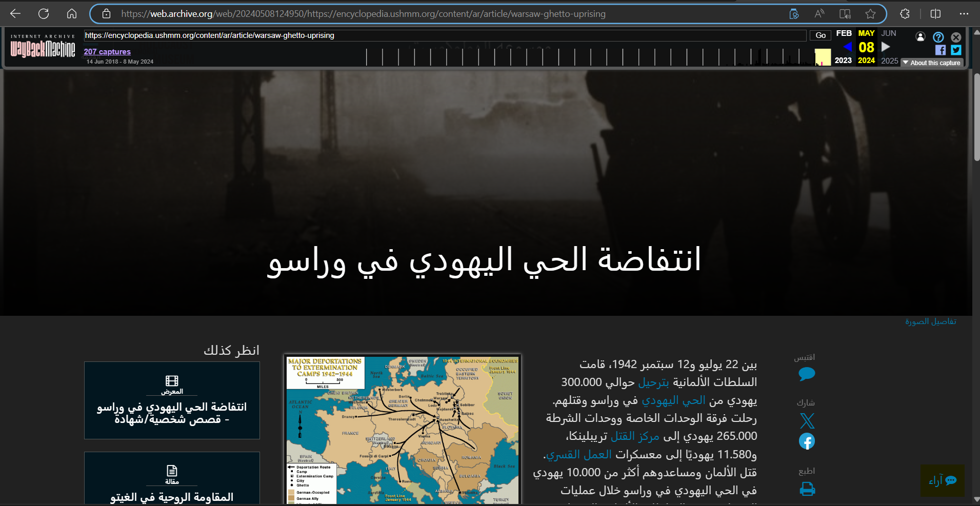Follow the link العمل القسري

point(579,455)
